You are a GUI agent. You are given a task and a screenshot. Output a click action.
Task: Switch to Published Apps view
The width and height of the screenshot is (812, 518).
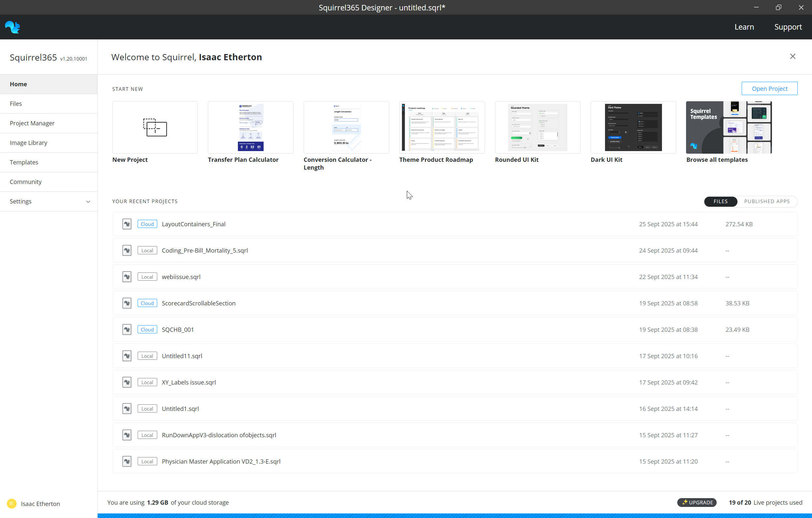[x=767, y=201]
